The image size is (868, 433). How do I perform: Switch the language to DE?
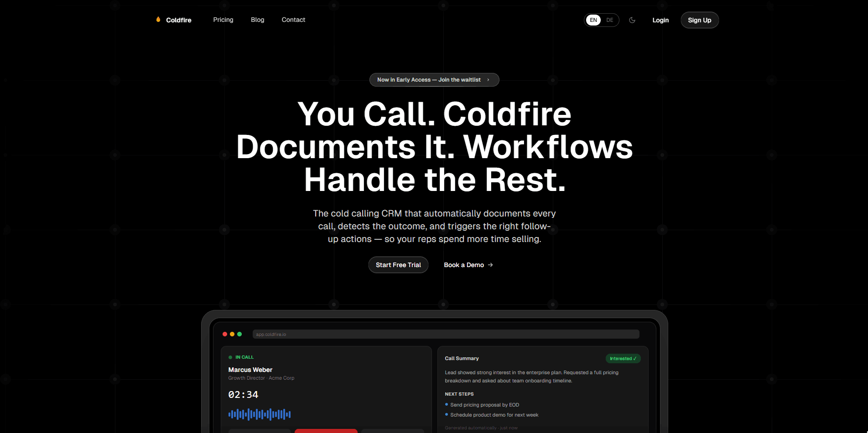click(610, 20)
